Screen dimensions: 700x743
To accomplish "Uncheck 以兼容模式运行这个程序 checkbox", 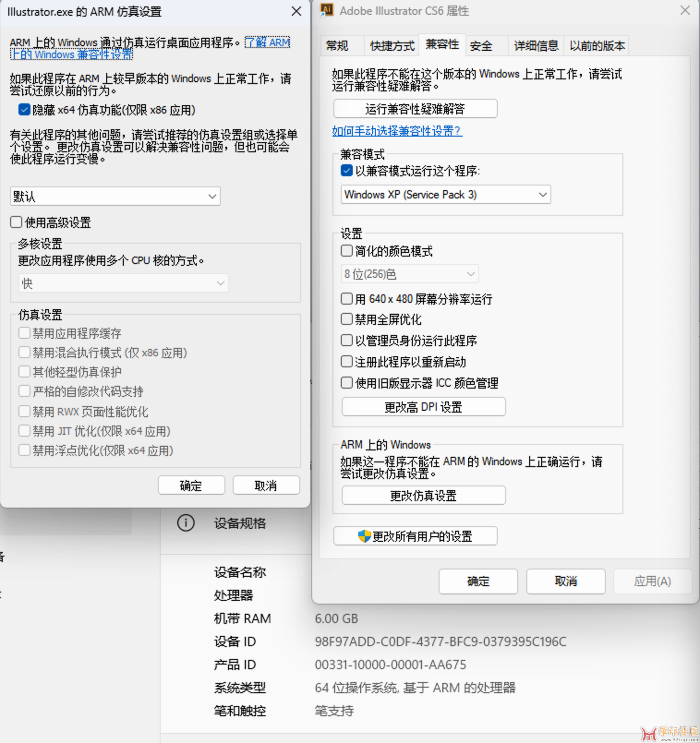I will (x=347, y=171).
